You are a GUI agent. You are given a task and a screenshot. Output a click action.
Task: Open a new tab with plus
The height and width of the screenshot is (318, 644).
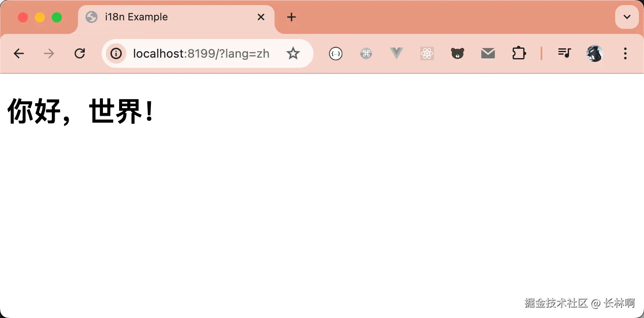coord(291,17)
